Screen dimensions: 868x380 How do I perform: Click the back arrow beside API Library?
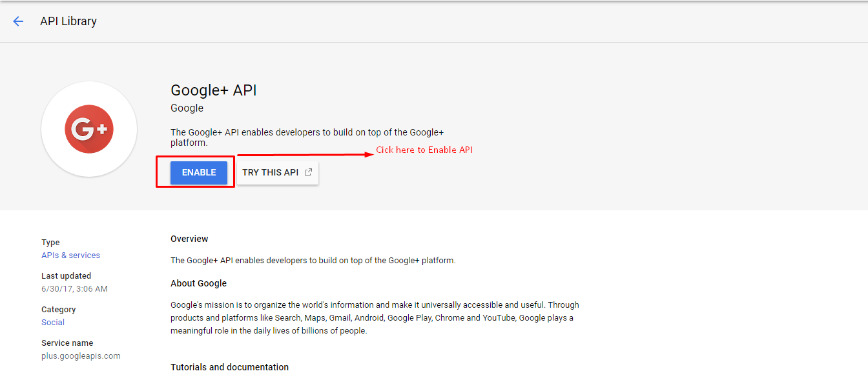click(x=18, y=21)
